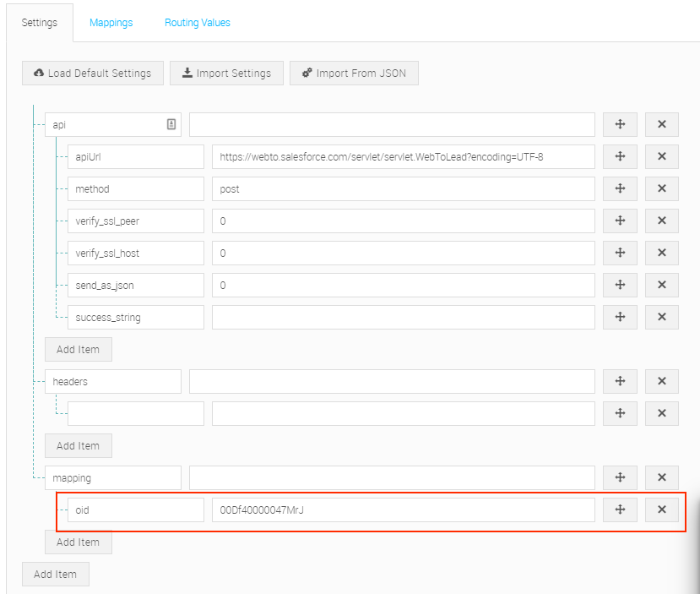Click the move icon beside the api row
700x594 pixels.
(x=620, y=124)
